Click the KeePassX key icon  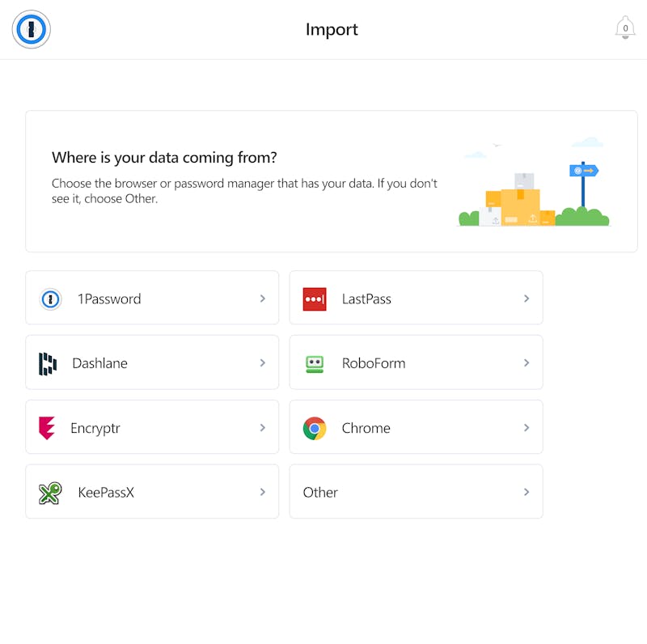50,493
